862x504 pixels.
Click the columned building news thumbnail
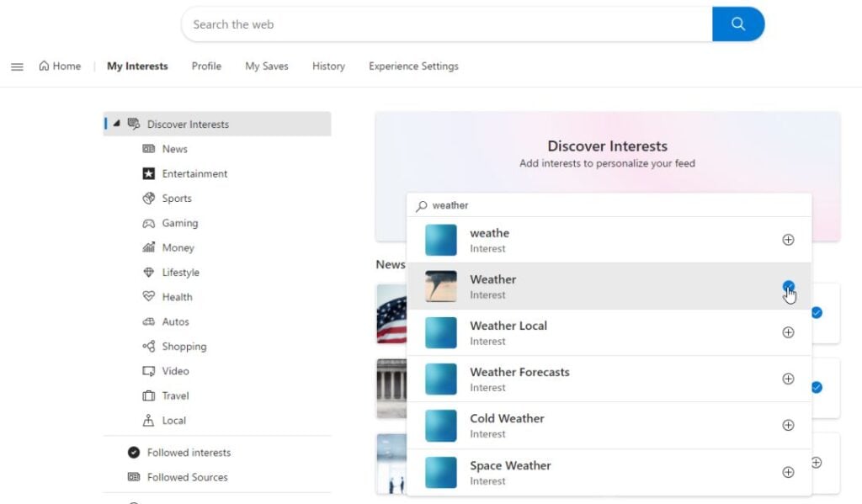(391, 389)
